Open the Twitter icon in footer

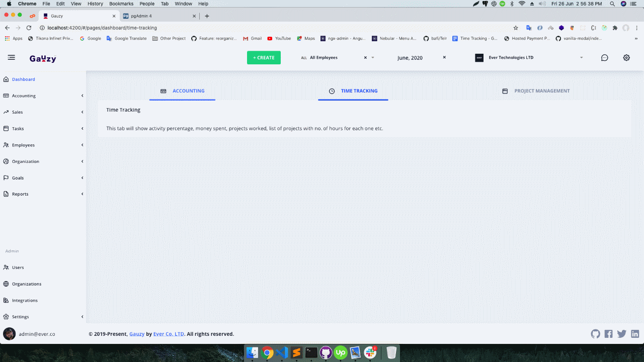622,334
